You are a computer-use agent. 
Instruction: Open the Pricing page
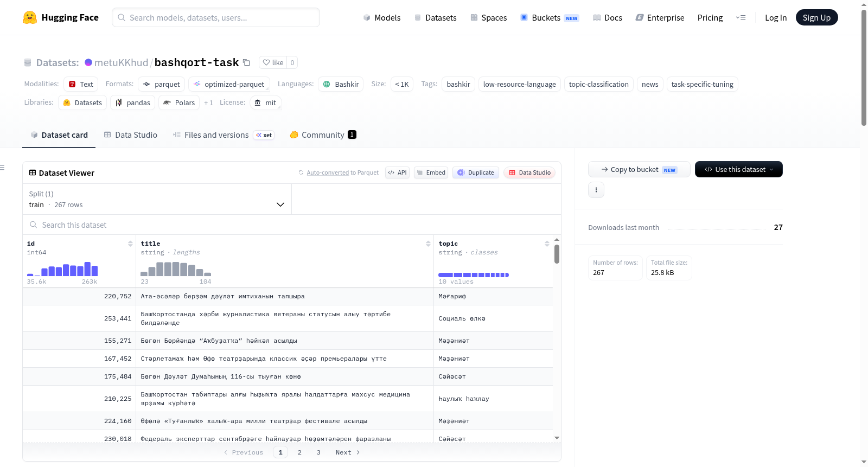point(710,17)
